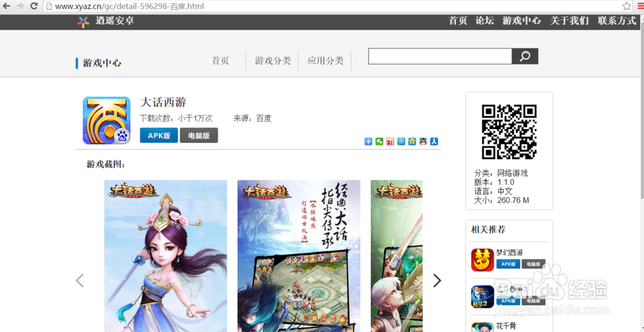Screen dimensions: 644x332
Task: Click 版本：1.1.0 text
Action: tap(494, 182)
